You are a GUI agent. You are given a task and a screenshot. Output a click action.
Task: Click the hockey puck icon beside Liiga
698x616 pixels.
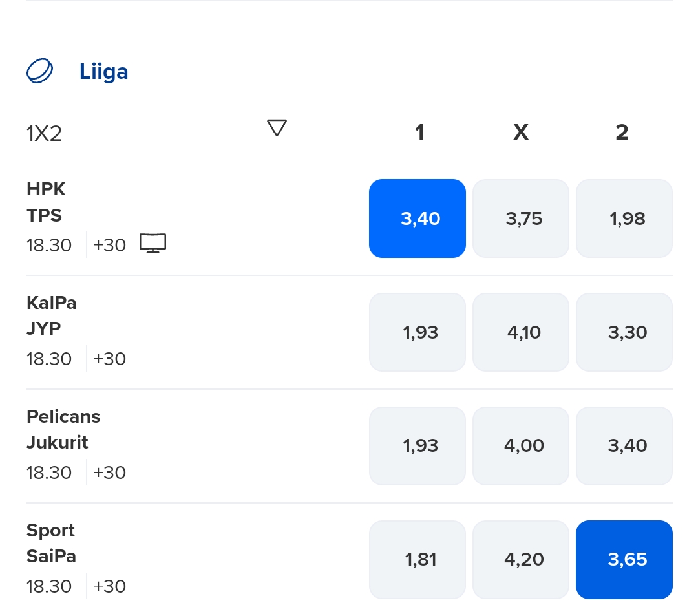[39, 71]
